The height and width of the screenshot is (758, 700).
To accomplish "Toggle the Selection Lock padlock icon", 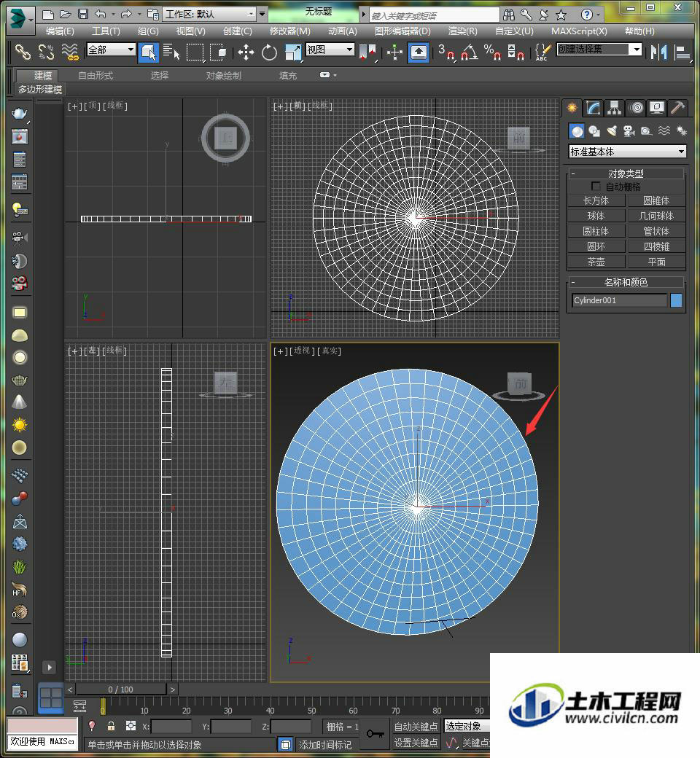I will (112, 726).
